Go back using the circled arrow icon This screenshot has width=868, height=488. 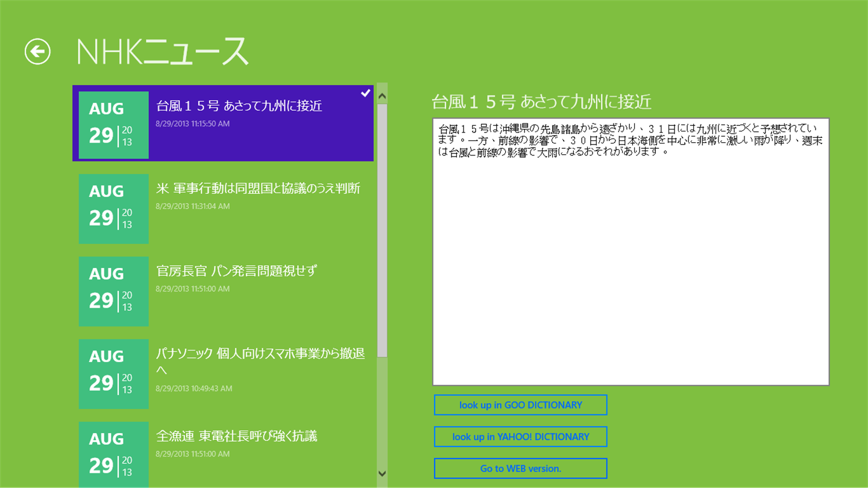37,52
